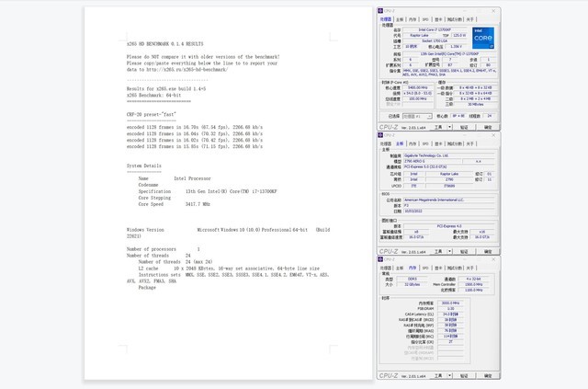Select 主板 tab in bottom memory window
This screenshot has height=389, width=588.
[x=400, y=269]
